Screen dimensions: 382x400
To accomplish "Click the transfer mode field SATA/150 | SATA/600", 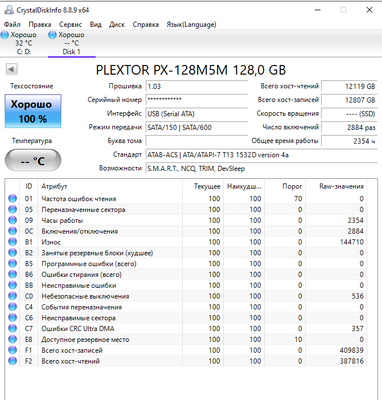I will pos(196,127).
